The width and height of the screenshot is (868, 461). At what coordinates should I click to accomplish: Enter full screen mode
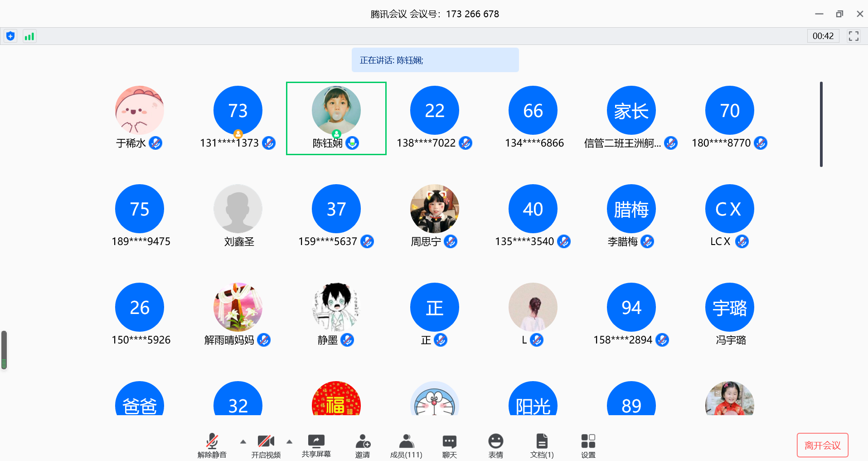tap(853, 36)
